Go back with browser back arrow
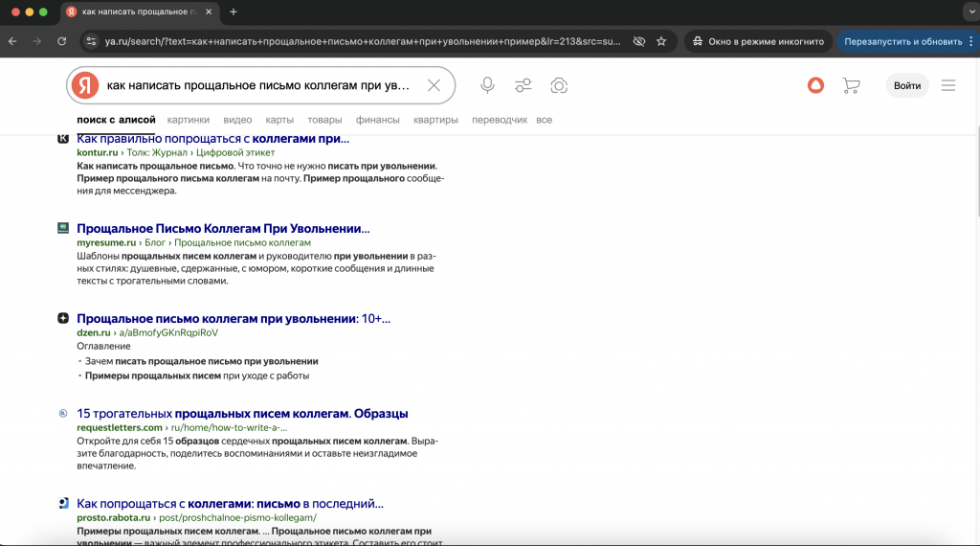The width and height of the screenshot is (980, 546). pyautogui.click(x=12, y=41)
